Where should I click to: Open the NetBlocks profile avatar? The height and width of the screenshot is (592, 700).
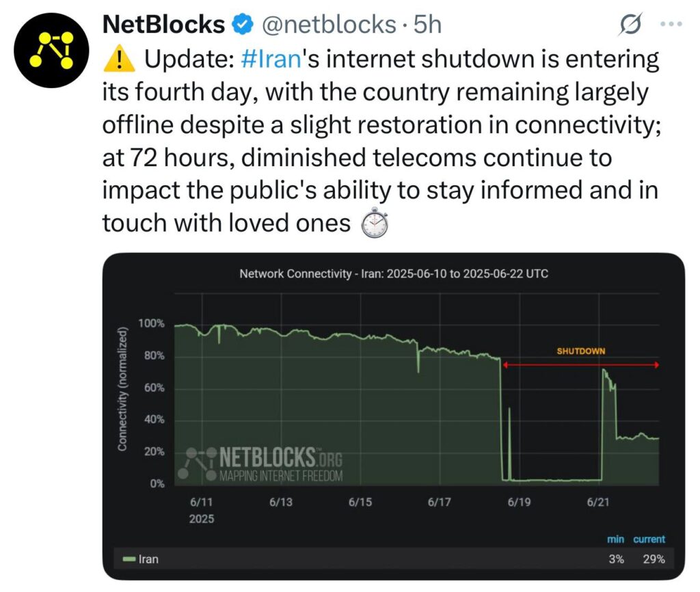(51, 50)
